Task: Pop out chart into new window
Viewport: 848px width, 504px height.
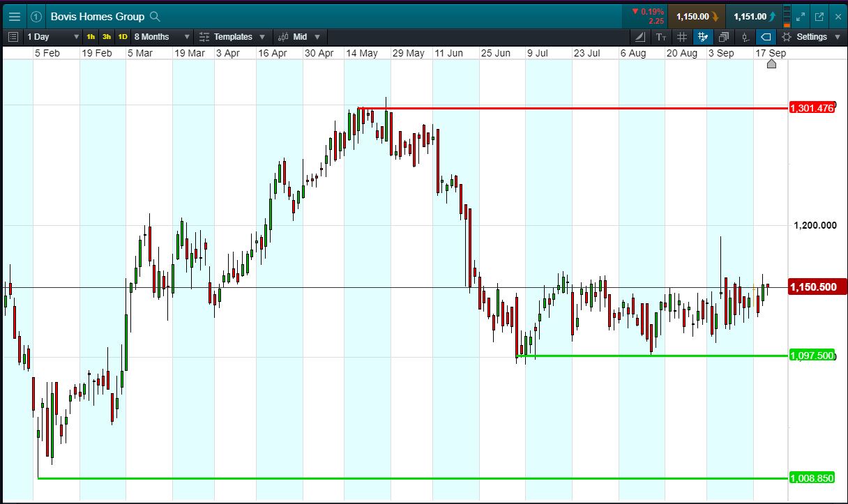Action: [819, 17]
